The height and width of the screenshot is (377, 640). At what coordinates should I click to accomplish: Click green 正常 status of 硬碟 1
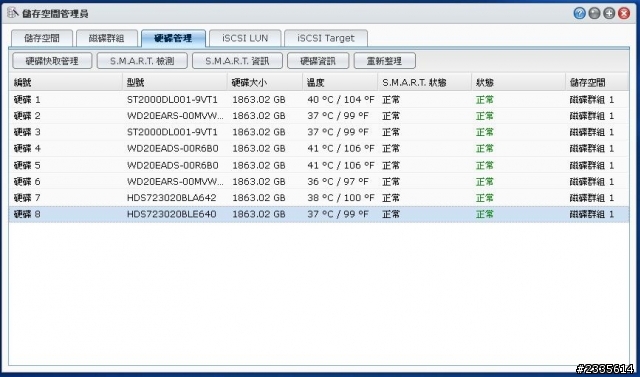[x=484, y=100]
